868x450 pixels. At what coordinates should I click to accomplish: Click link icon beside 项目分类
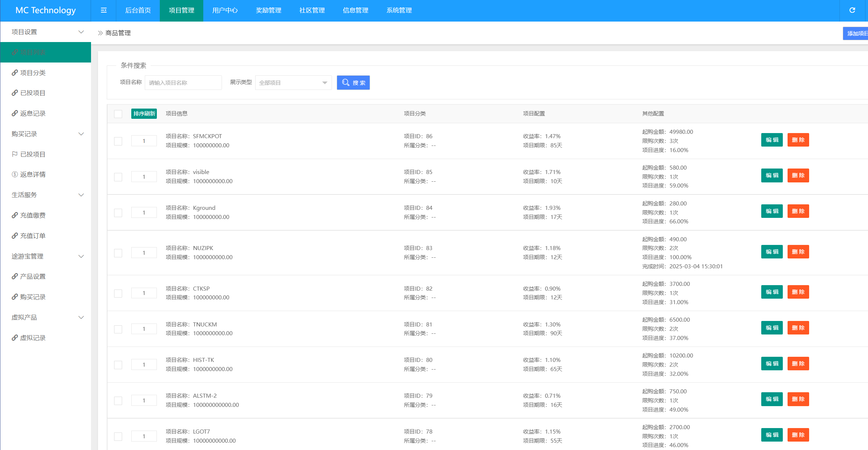click(15, 73)
